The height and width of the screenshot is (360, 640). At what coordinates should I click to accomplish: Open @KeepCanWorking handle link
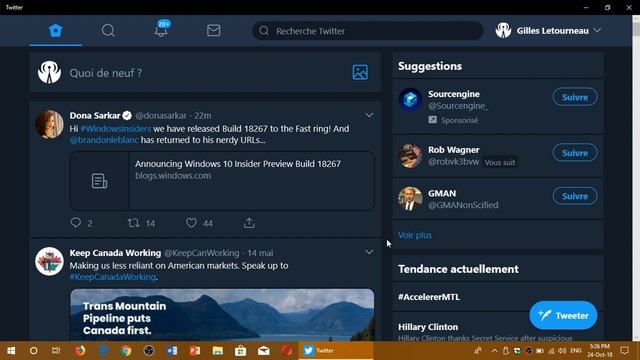pyautogui.click(x=202, y=253)
